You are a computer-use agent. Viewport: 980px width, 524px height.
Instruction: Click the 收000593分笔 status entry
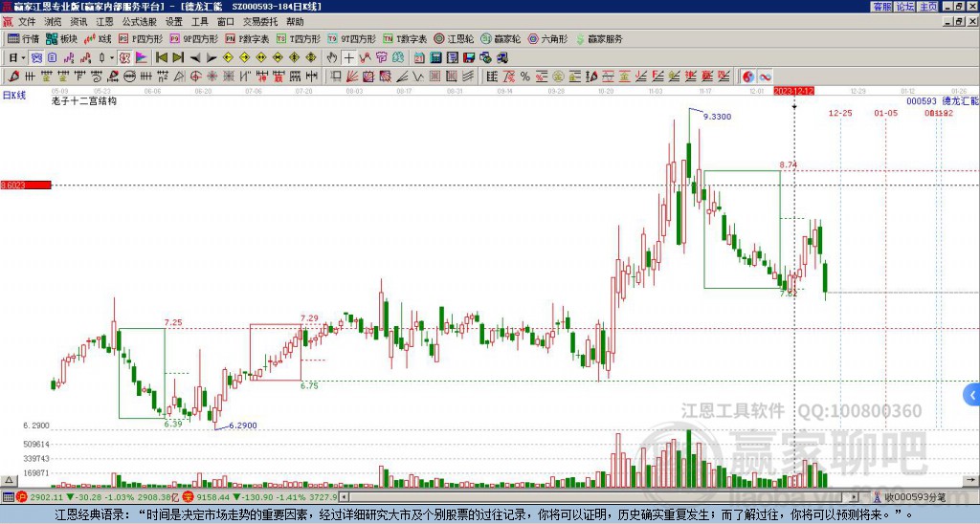point(914,497)
